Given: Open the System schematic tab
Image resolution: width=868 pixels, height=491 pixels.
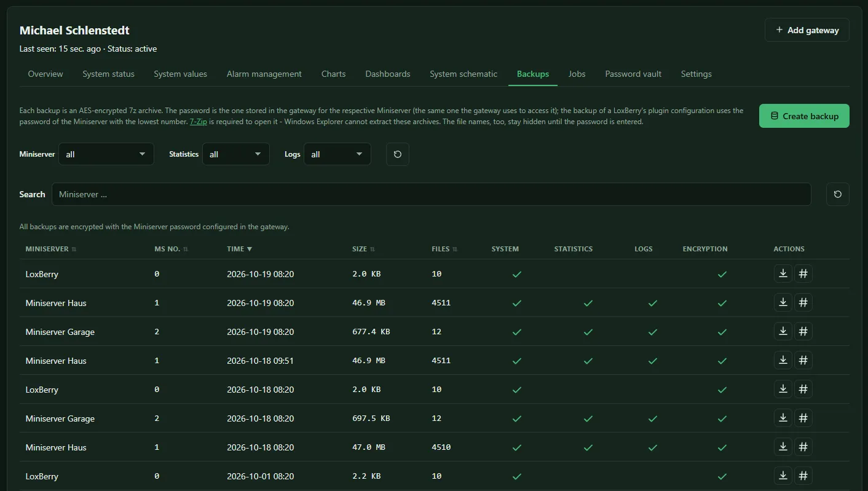Looking at the screenshot, I should [464, 74].
